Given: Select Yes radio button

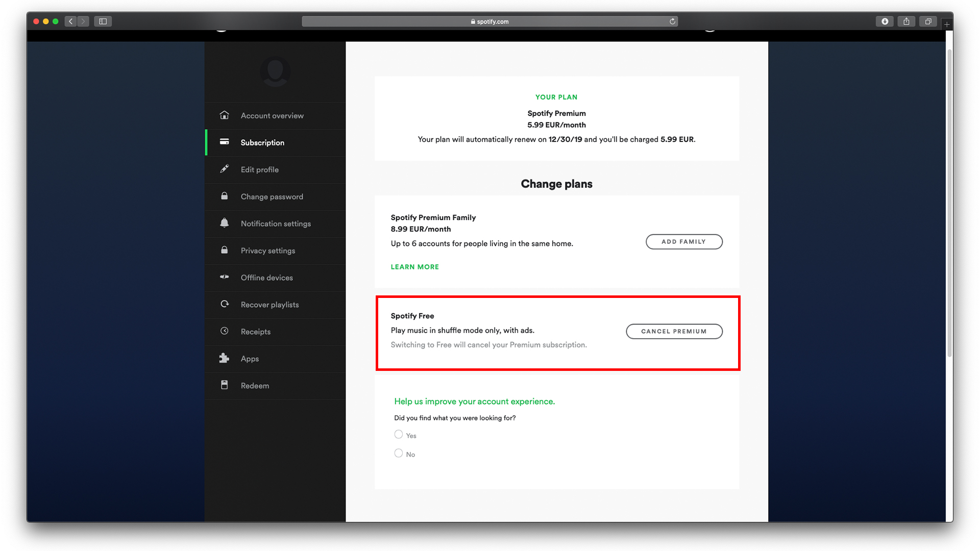Looking at the screenshot, I should 399,435.
